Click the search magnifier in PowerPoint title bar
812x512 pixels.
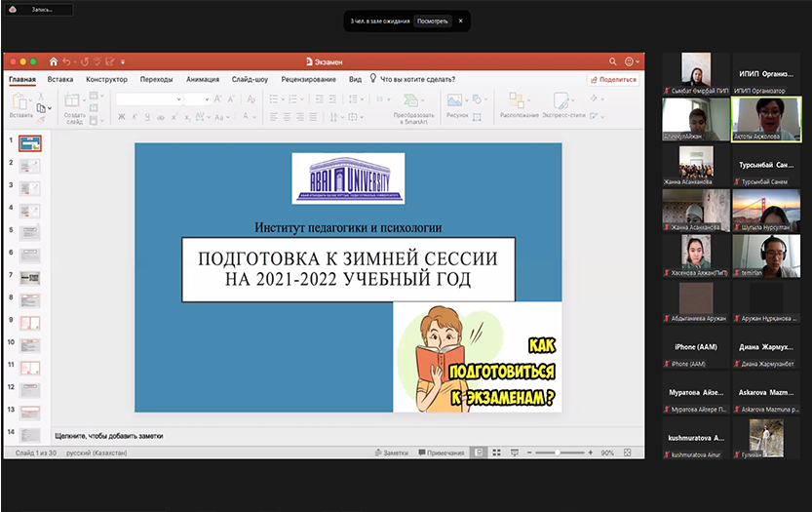[x=613, y=61]
